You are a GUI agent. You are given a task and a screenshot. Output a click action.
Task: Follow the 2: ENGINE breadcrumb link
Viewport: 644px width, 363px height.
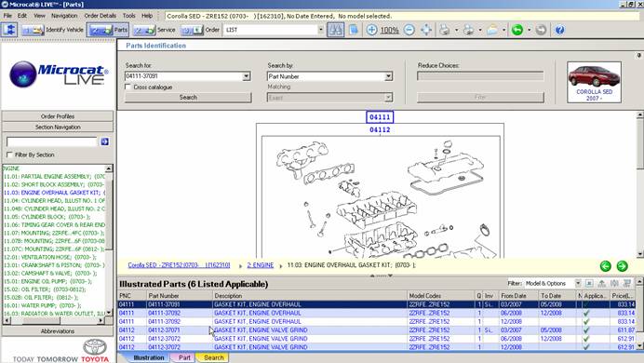[x=261, y=265]
